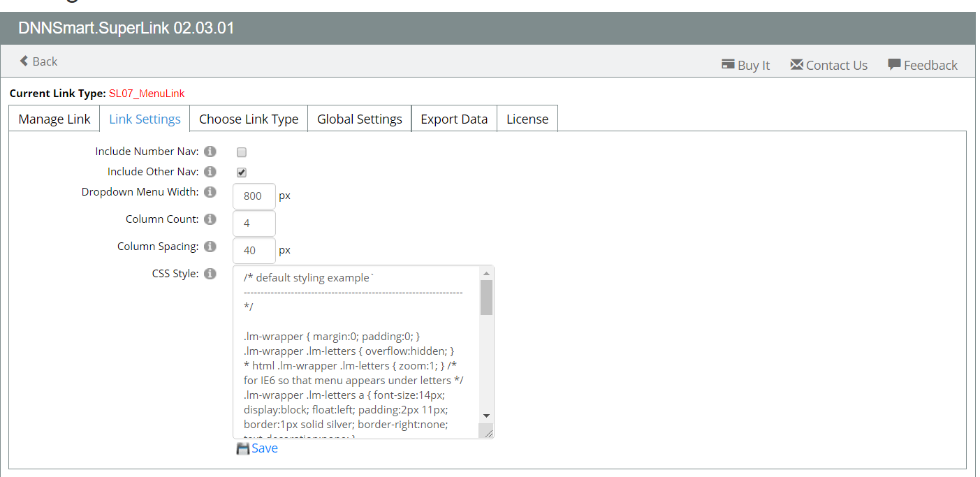Screen dimensions: 980x477
Task: Switch to Choose Link Type tab
Action: click(x=249, y=119)
